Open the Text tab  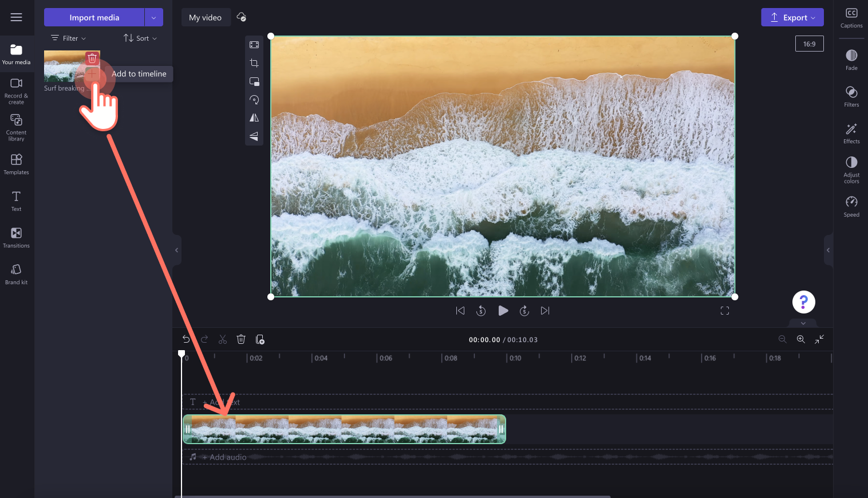tap(16, 201)
